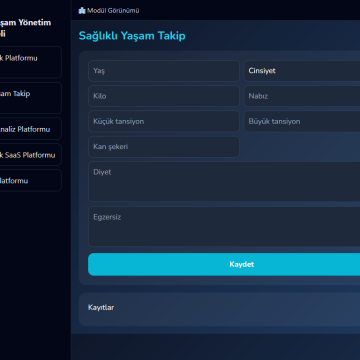Select the Yaşam Takip sidebar item
This screenshot has width=360, height=360.
[x=31, y=98]
